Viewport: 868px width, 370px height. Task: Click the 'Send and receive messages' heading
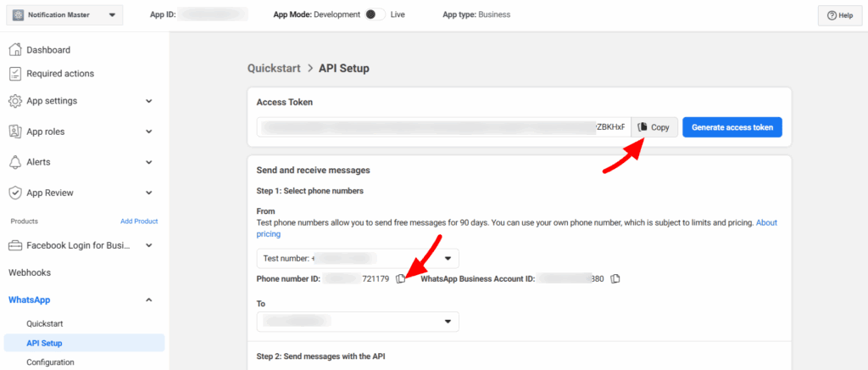tap(314, 170)
